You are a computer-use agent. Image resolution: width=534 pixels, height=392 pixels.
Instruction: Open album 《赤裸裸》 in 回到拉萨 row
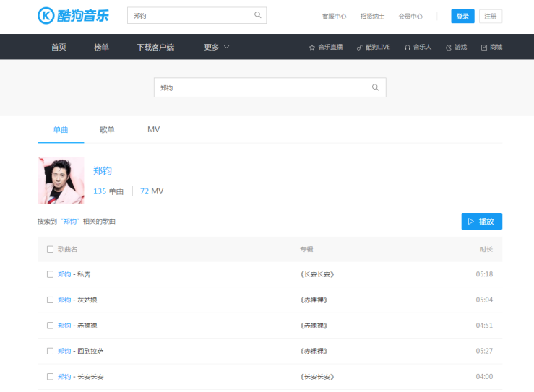click(x=314, y=351)
